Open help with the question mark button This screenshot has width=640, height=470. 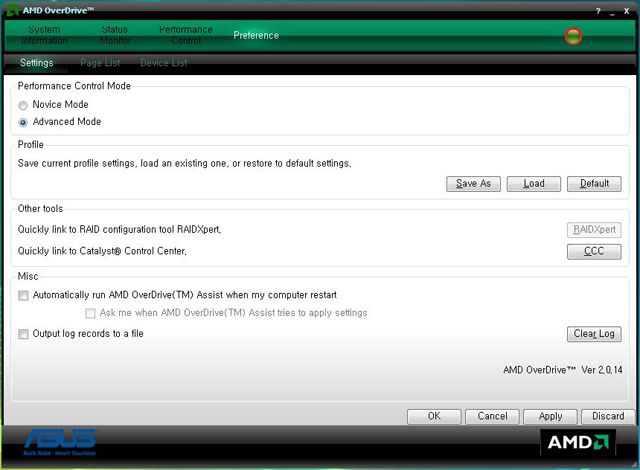(598, 11)
